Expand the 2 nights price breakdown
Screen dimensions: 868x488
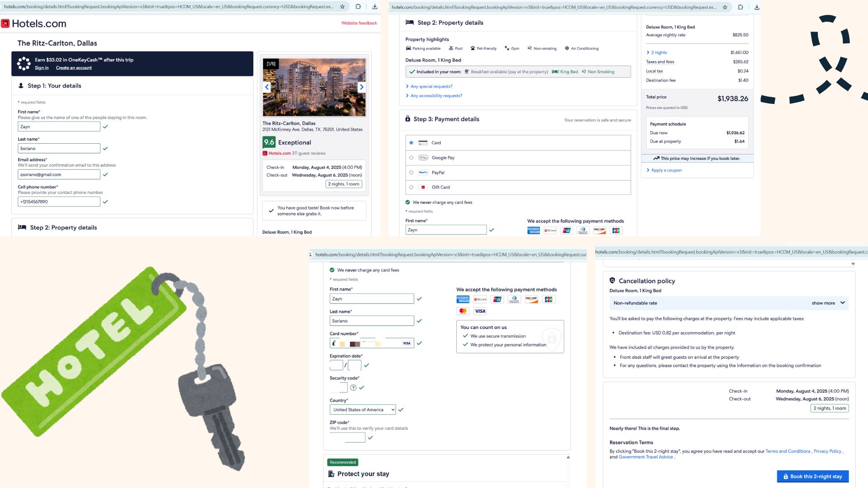pyautogui.click(x=656, y=52)
